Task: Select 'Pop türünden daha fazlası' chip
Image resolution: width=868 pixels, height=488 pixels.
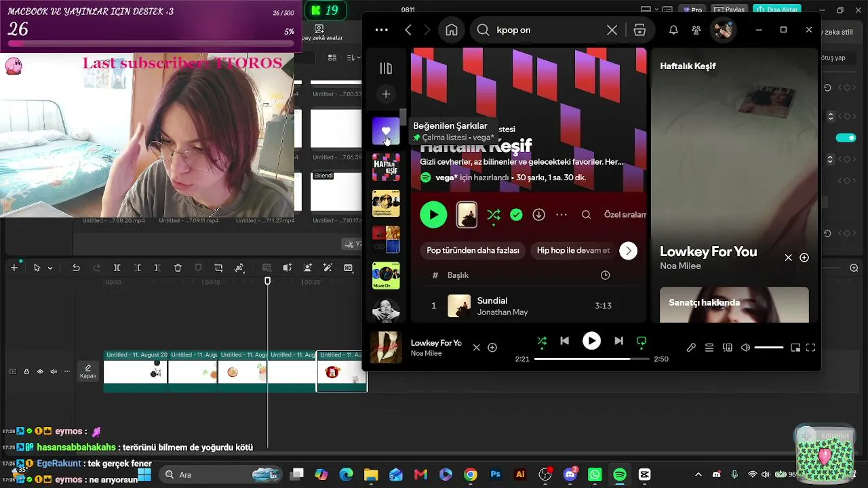Action: point(473,251)
